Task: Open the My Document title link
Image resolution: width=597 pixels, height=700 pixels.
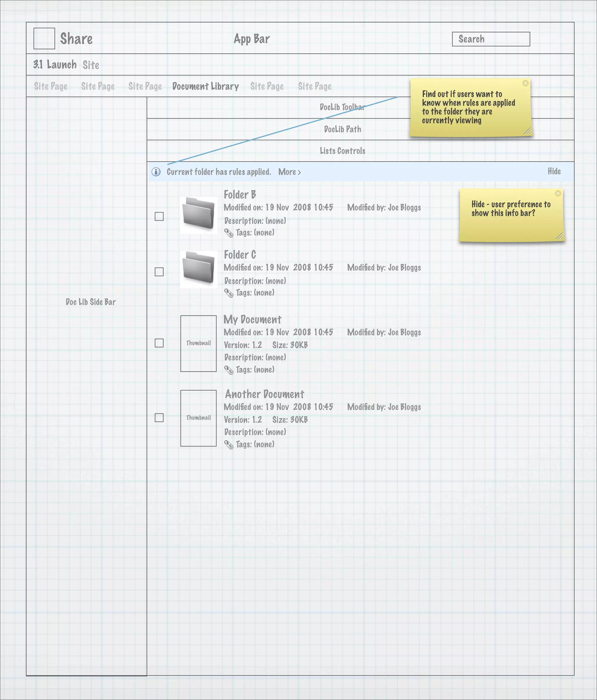Action: [x=252, y=319]
